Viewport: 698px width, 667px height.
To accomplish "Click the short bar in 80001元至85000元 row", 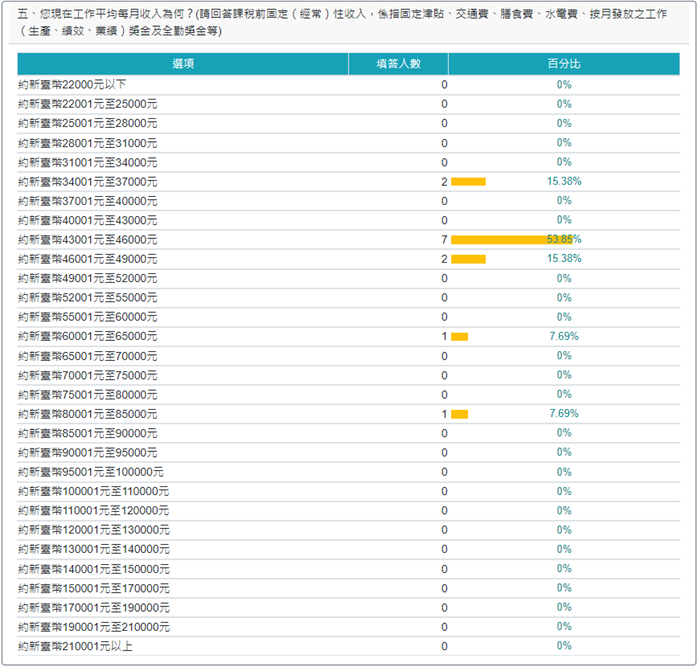I will [x=459, y=414].
